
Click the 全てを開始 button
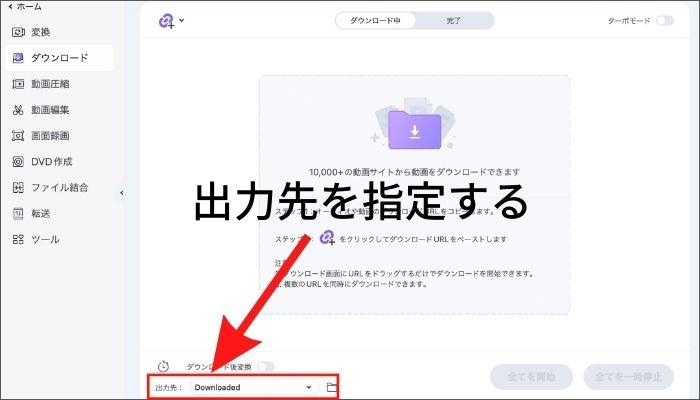(531, 377)
